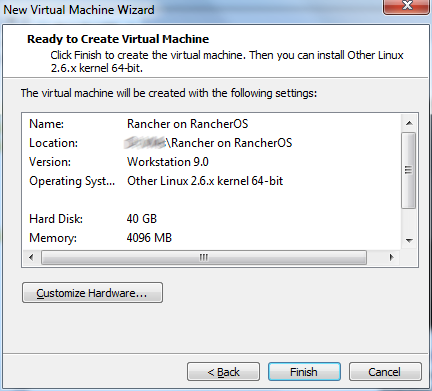Open Customize Hardware settings

tap(92, 293)
